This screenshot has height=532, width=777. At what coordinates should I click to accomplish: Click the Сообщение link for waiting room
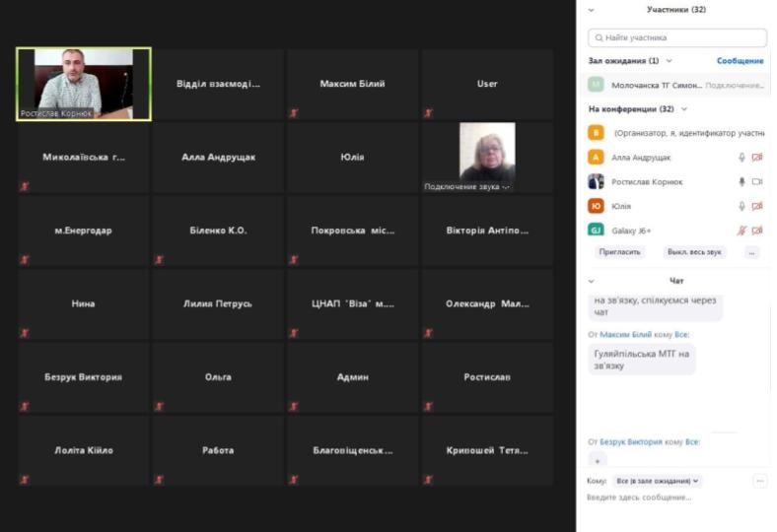click(740, 61)
